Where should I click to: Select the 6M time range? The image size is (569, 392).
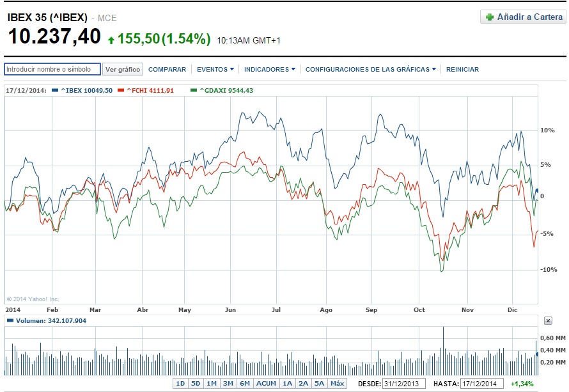click(x=245, y=383)
